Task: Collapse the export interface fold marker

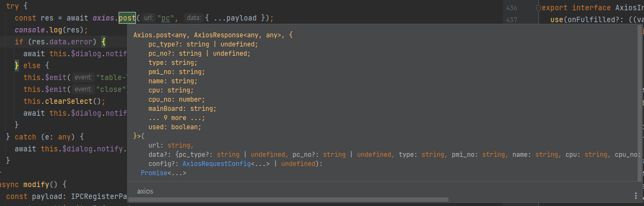Action: point(538,8)
